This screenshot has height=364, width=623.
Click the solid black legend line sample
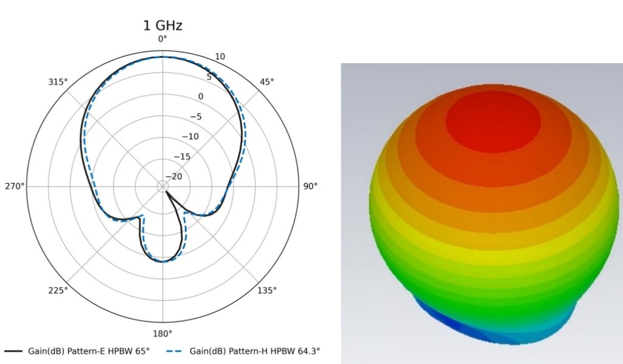coord(13,351)
